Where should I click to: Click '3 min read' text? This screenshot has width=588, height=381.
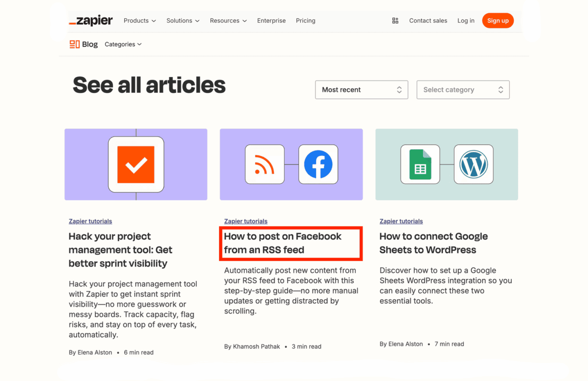pos(306,346)
